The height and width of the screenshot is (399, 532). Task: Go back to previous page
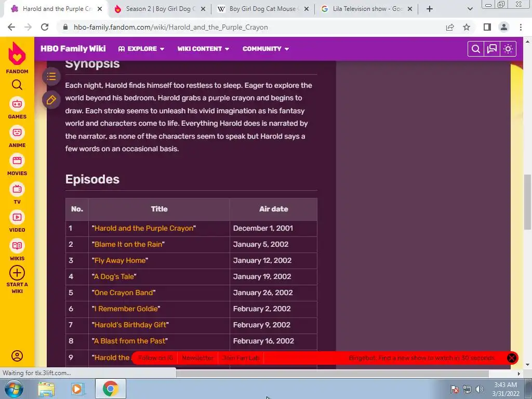[11, 27]
